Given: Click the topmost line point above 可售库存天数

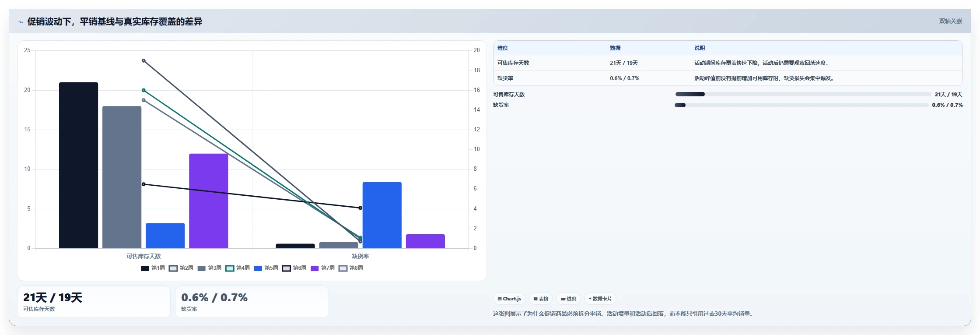Looking at the screenshot, I should tap(143, 61).
